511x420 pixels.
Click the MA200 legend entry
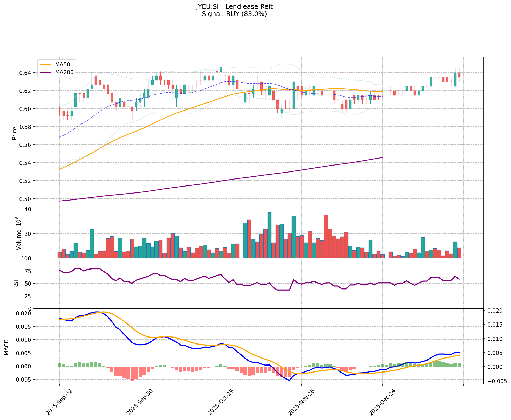(x=64, y=72)
